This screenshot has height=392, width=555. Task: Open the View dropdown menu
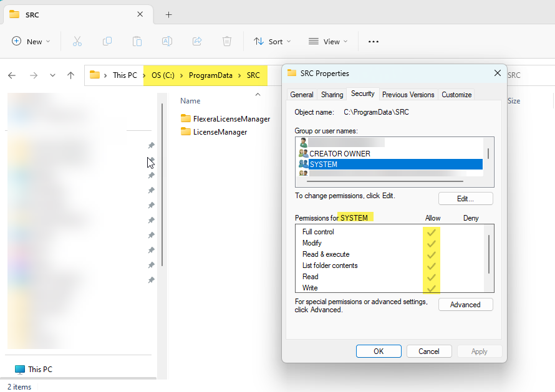328,41
